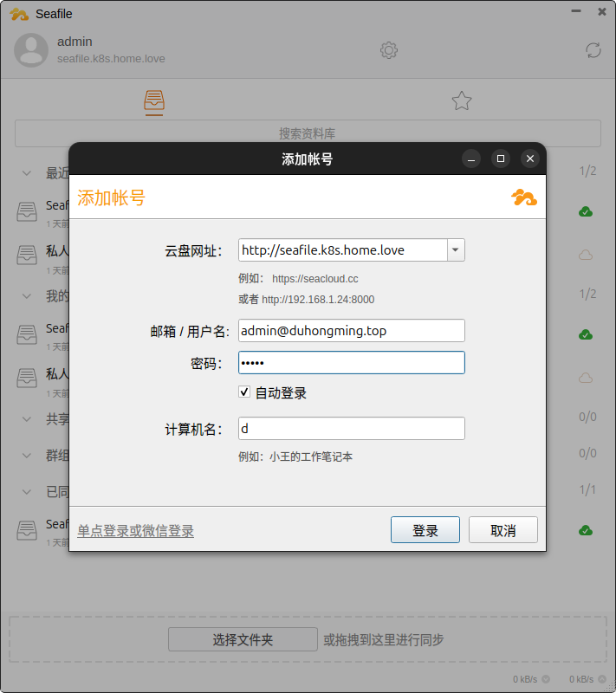The width and height of the screenshot is (616, 693).
Task: Click the unsynced cloud outline icon in 我的 section
Action: pos(586,378)
